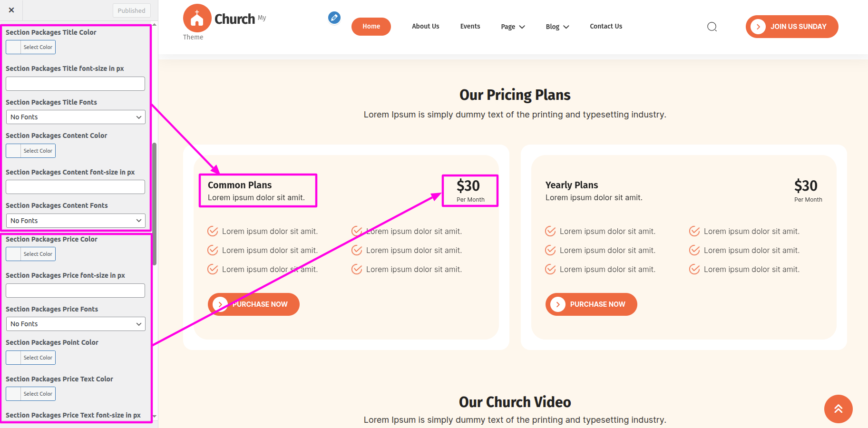This screenshot has height=428, width=868.
Task: Click the scroll-to-top double arrow button
Action: (838, 409)
